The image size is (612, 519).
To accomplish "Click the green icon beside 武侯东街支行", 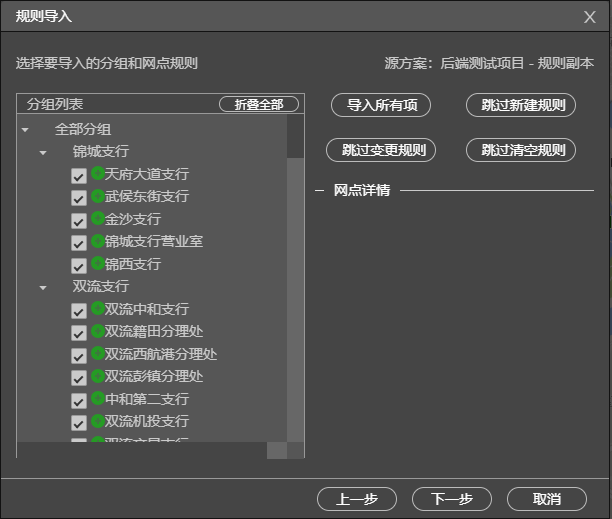I will pyautogui.click(x=98, y=196).
